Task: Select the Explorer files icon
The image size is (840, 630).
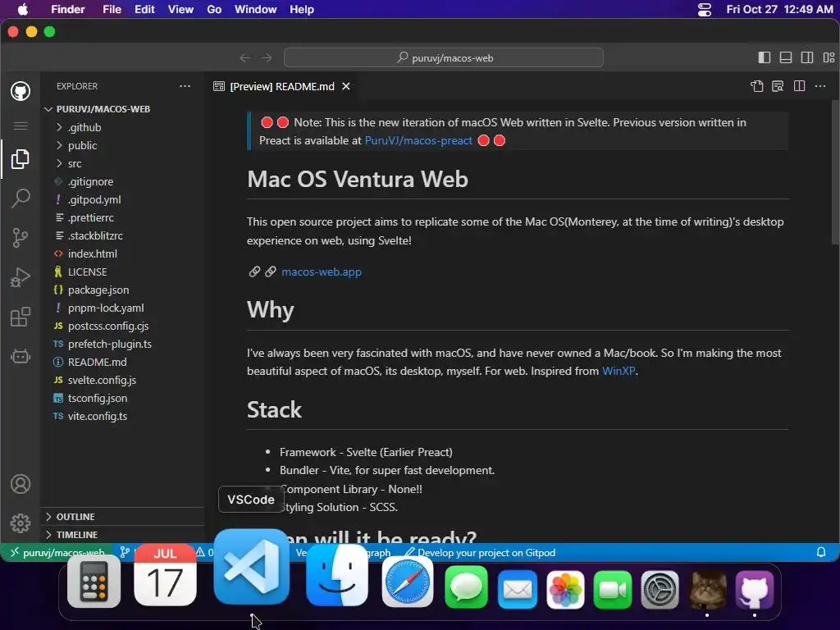Action: [x=21, y=159]
